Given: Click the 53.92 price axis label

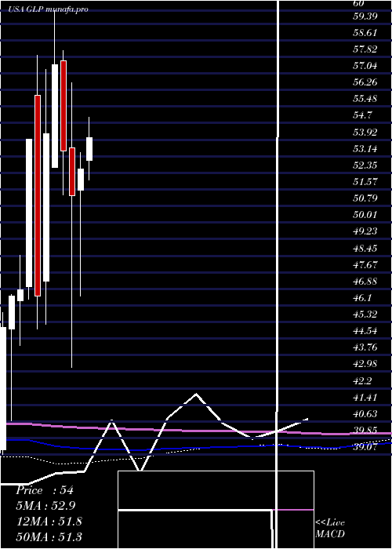Looking at the screenshot, I should point(365,133).
